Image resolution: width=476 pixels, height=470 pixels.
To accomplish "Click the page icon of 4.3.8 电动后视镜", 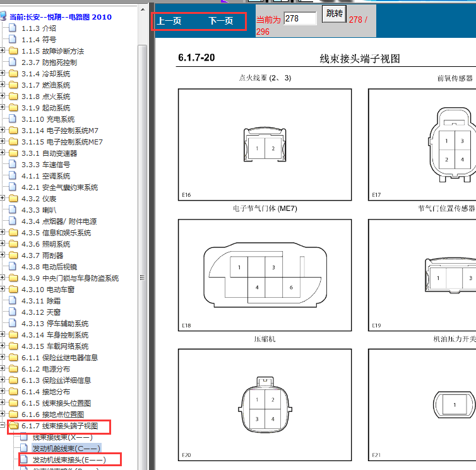I will (13, 266).
